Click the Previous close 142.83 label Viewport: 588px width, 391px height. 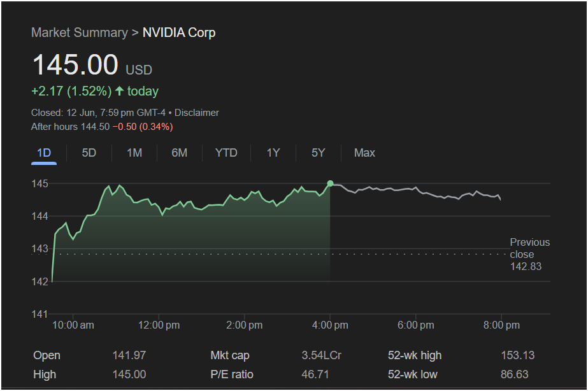click(529, 254)
